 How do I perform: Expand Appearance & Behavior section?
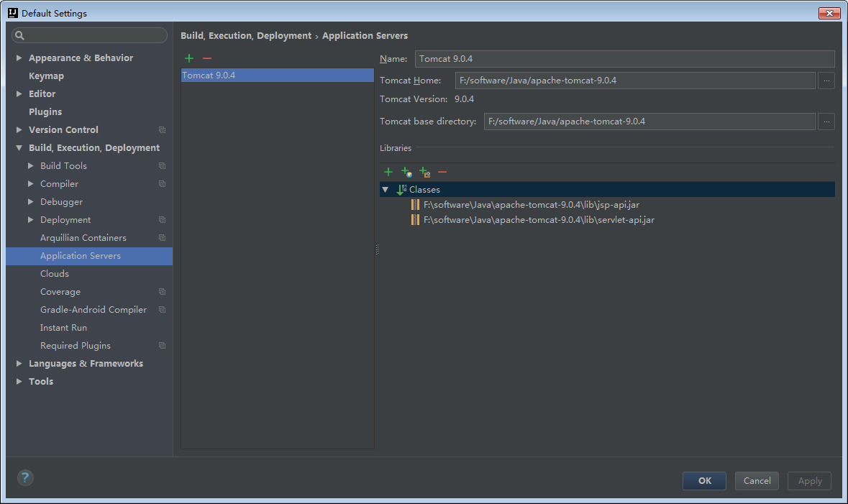(x=19, y=58)
